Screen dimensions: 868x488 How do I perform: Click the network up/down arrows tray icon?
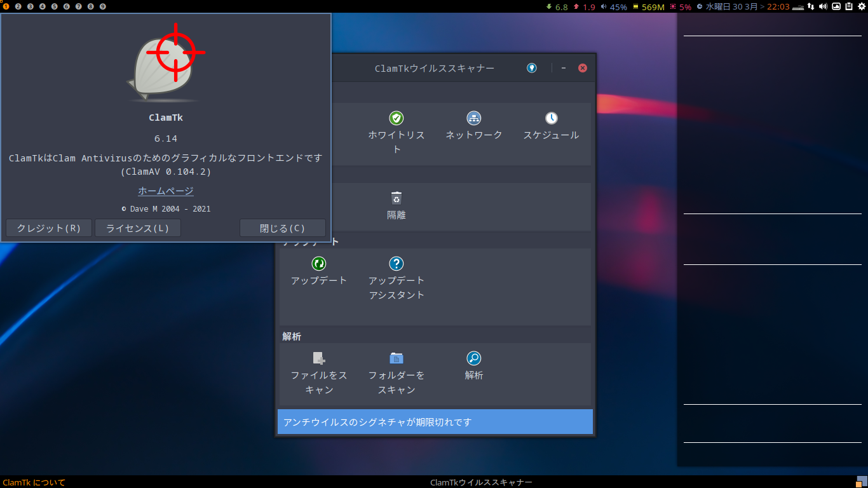click(811, 6)
